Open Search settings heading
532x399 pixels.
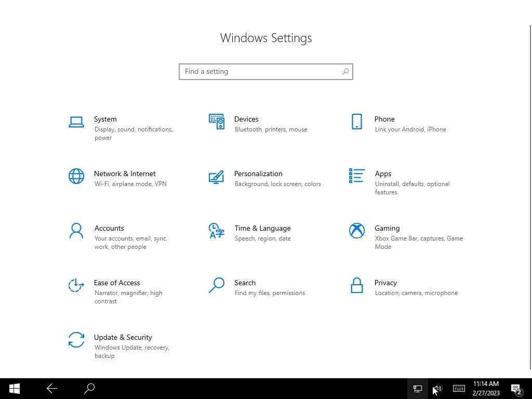245,283
